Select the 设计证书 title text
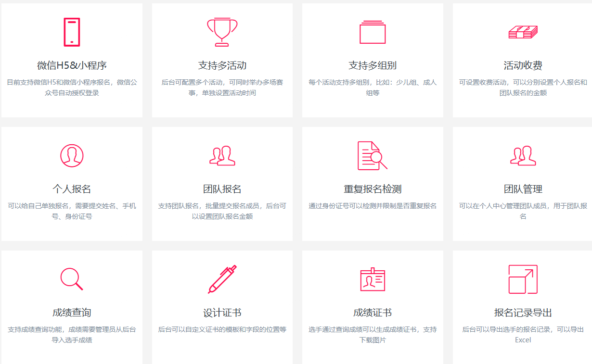The width and height of the screenshot is (592, 364). [x=222, y=313]
